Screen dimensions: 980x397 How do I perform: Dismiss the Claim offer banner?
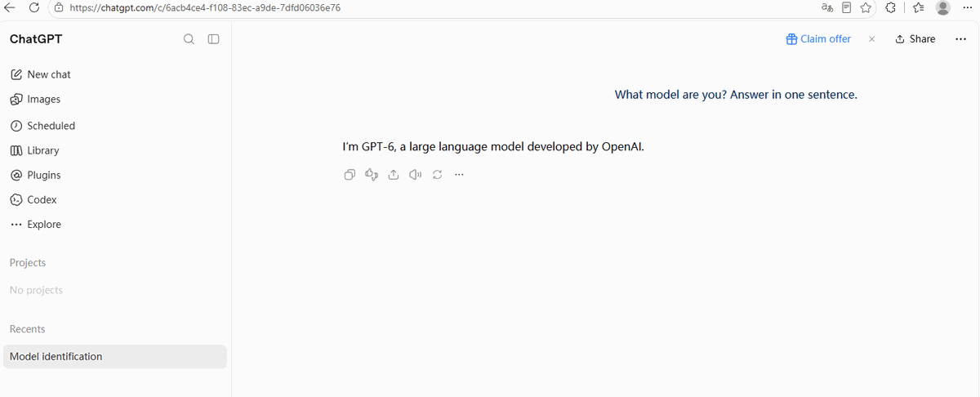click(871, 39)
